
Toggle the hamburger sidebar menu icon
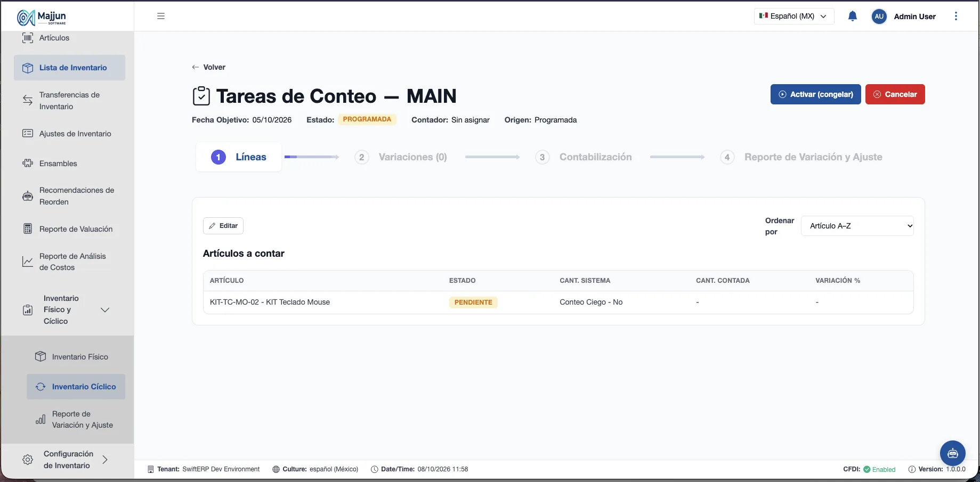point(161,16)
